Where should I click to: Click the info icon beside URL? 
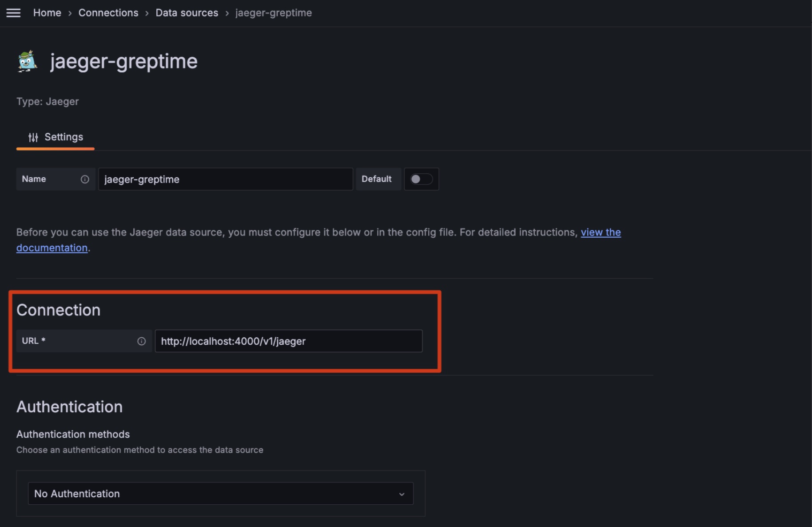pyautogui.click(x=141, y=341)
